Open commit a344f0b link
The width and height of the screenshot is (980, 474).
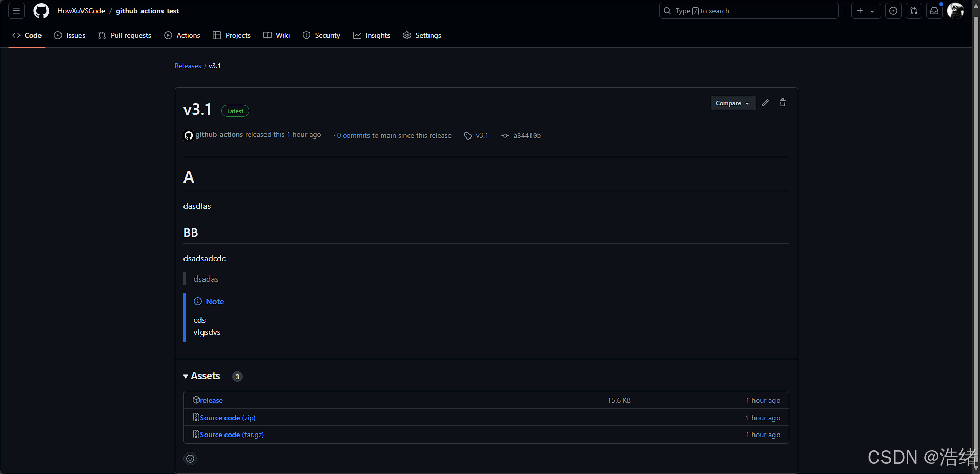coord(526,135)
